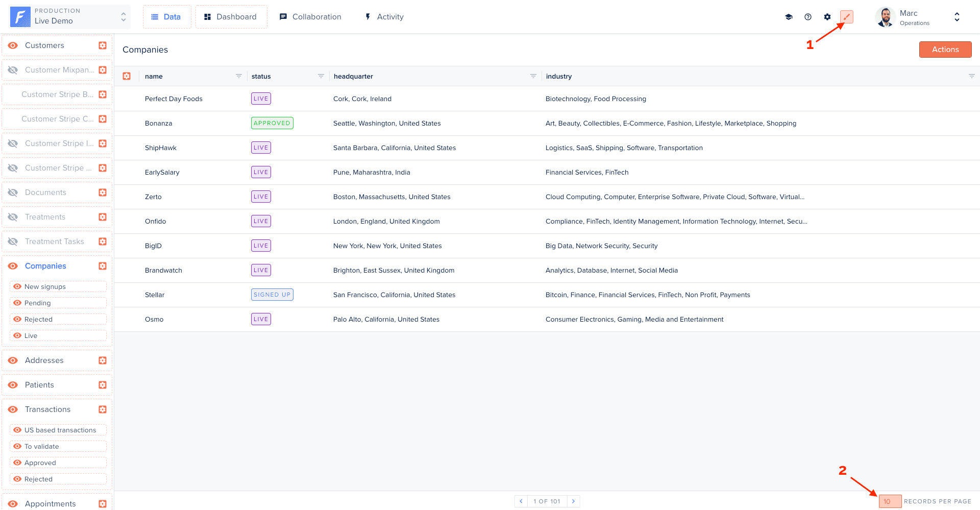
Task: Hide the US based transactions segment
Action: point(17,430)
